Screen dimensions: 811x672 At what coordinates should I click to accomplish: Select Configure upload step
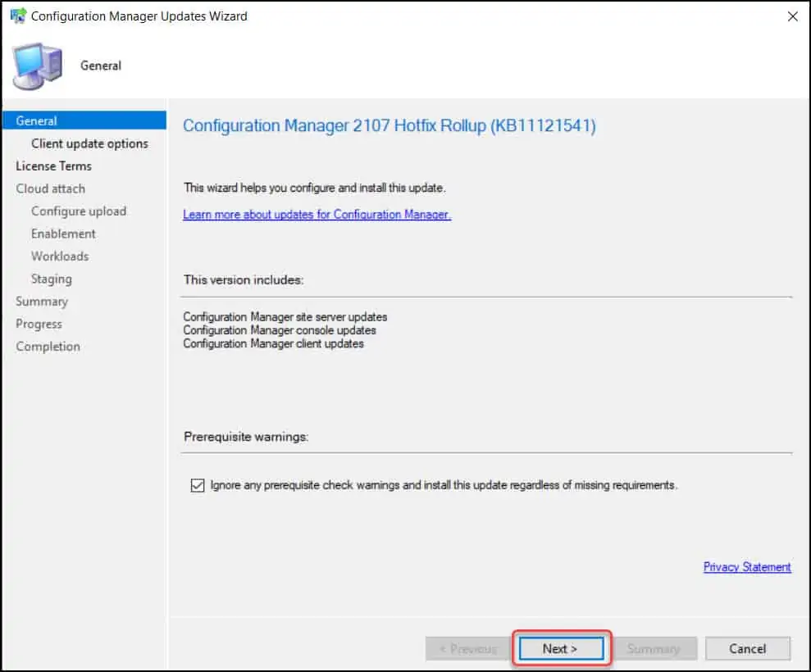[x=79, y=211]
